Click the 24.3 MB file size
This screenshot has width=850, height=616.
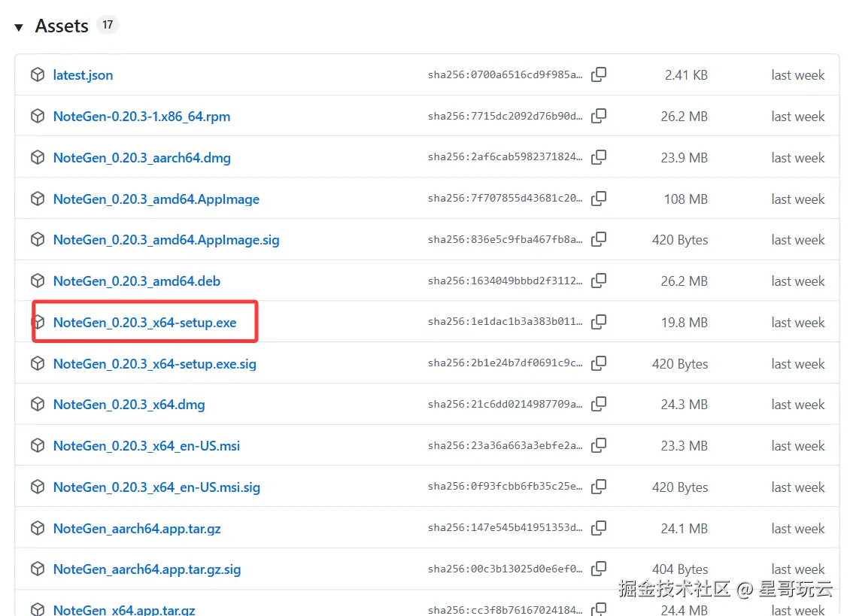coord(684,405)
